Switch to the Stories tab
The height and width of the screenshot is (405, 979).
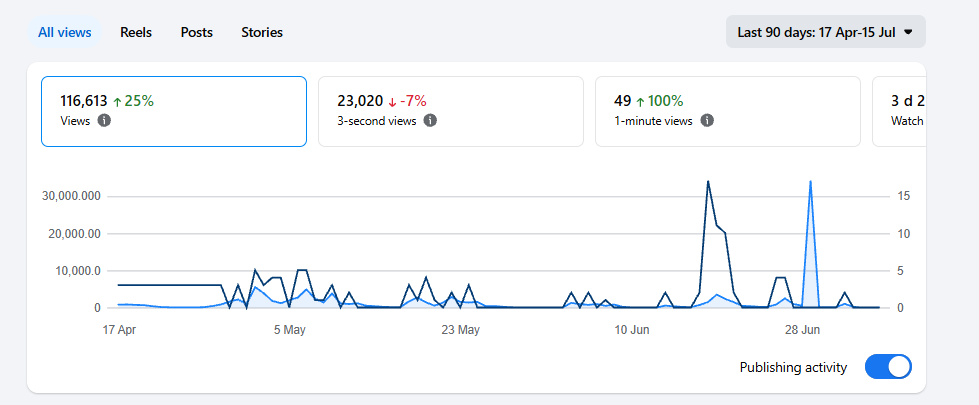(x=262, y=32)
